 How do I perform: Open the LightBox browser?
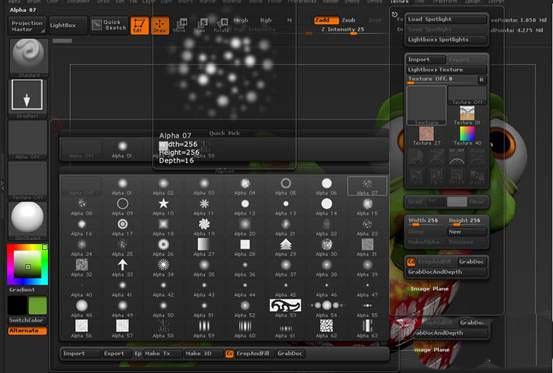[x=68, y=25]
